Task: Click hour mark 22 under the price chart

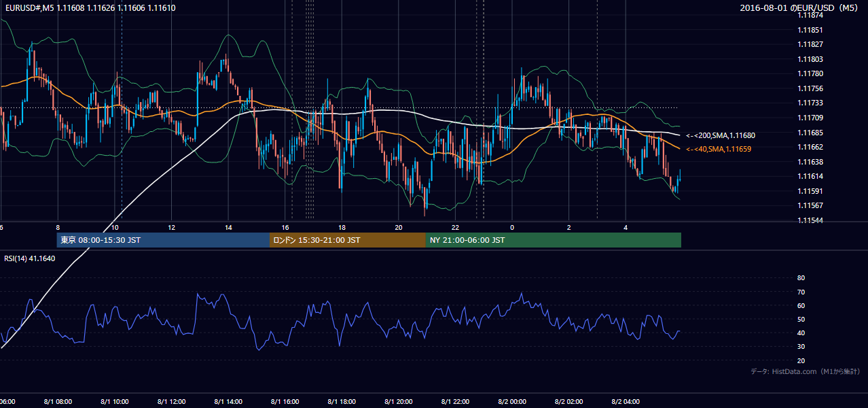Action: [455, 227]
